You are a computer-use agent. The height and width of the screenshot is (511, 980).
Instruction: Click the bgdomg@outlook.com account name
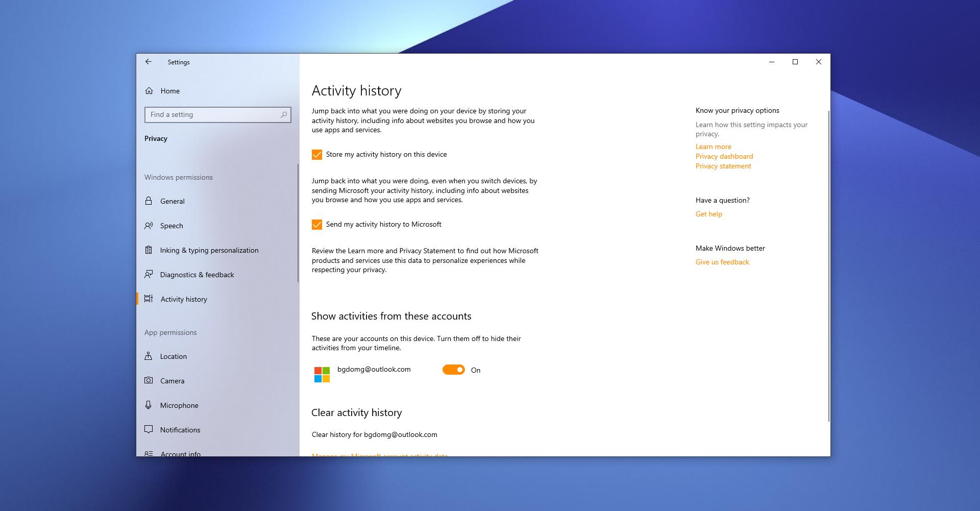374,369
